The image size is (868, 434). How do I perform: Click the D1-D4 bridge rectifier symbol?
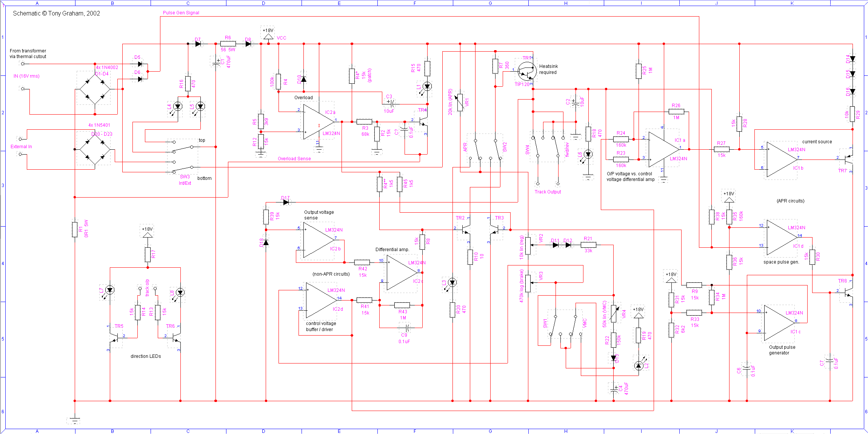[x=94, y=89]
